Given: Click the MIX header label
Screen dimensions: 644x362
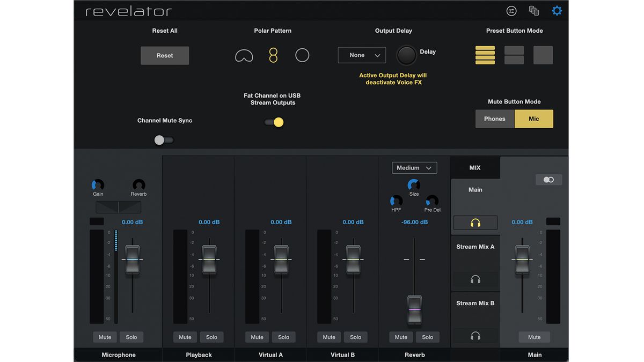Looking at the screenshot, I should click(x=475, y=168).
